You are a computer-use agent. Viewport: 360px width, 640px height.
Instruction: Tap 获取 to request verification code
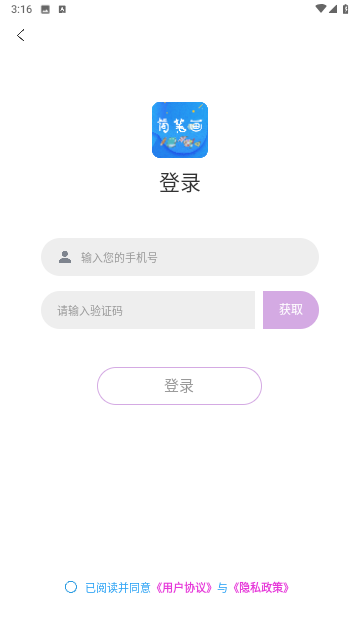click(x=291, y=310)
